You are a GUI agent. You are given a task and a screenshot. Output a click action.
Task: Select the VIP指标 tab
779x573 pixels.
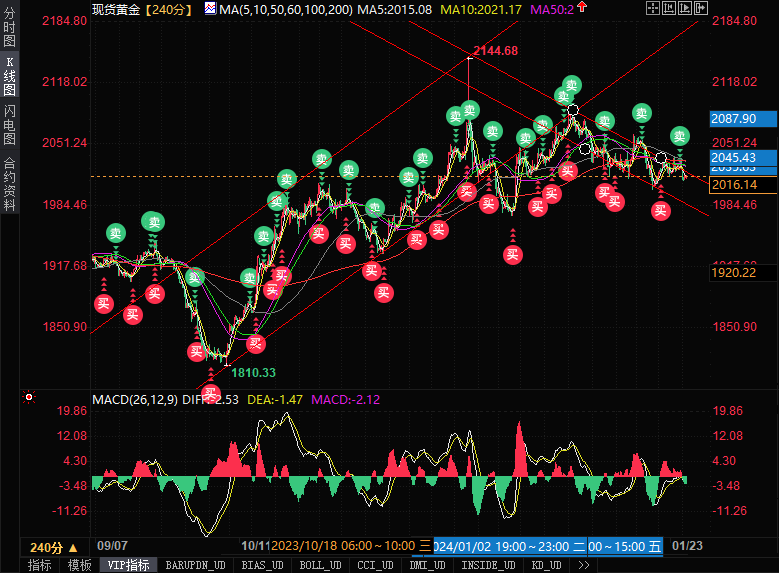point(128,565)
